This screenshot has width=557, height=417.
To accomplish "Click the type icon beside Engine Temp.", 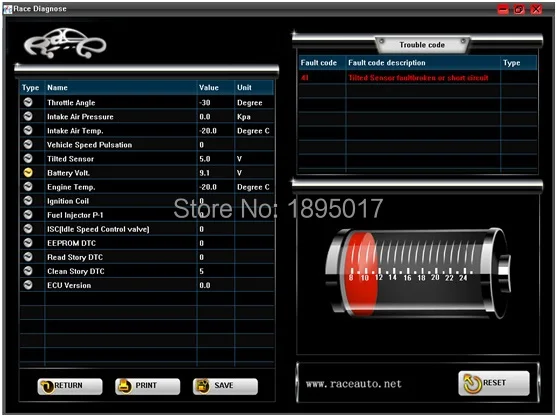I will click(x=28, y=186).
